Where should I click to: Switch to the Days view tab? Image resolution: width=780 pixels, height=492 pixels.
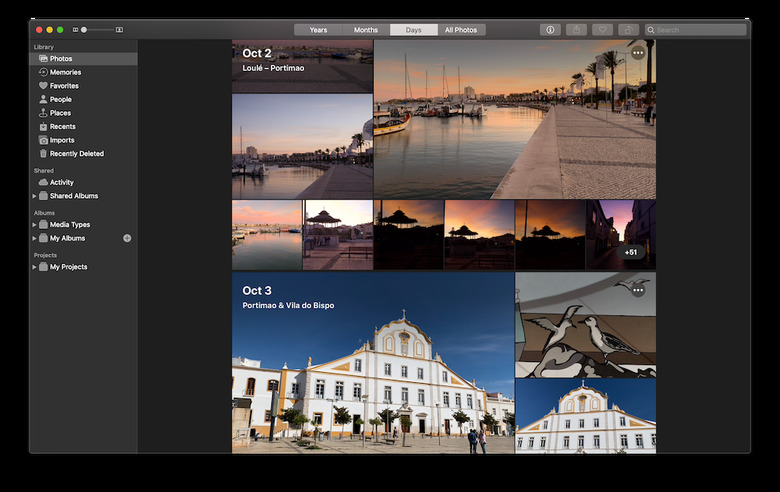point(413,30)
